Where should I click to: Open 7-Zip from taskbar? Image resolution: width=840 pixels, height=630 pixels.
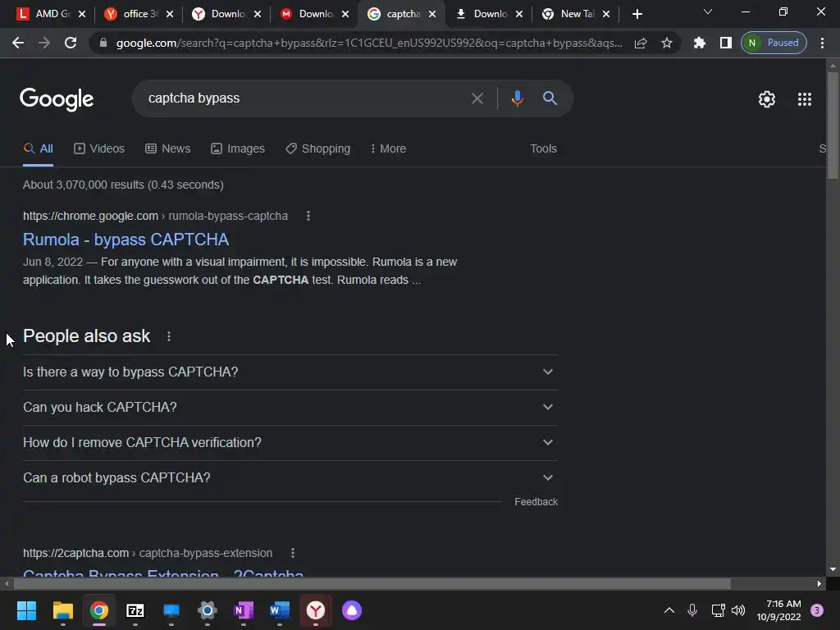tap(135, 610)
